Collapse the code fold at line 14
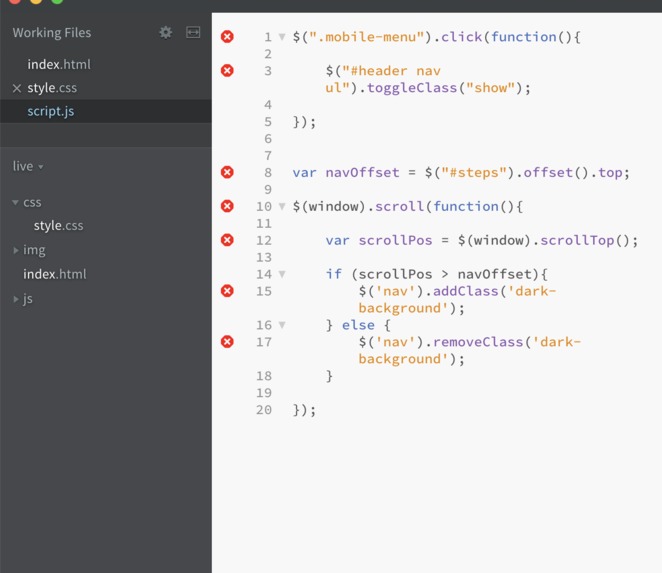The height and width of the screenshot is (573, 662). point(282,274)
